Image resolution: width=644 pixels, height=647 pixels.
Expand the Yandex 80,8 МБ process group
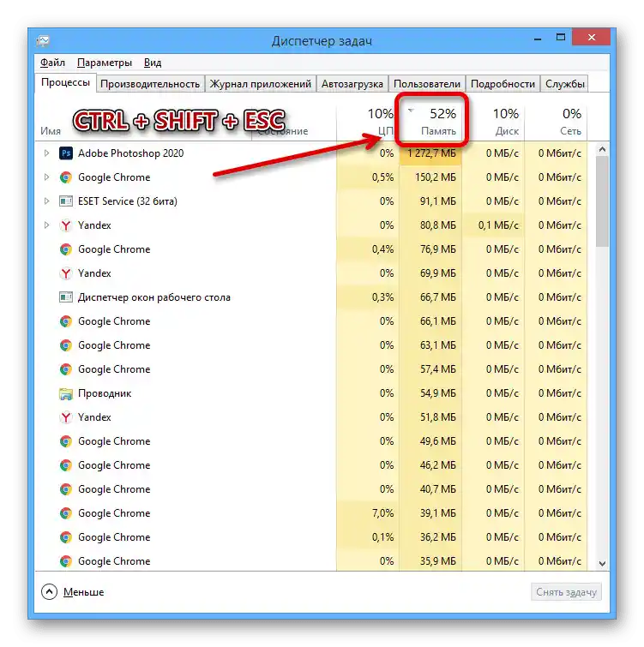tap(46, 225)
